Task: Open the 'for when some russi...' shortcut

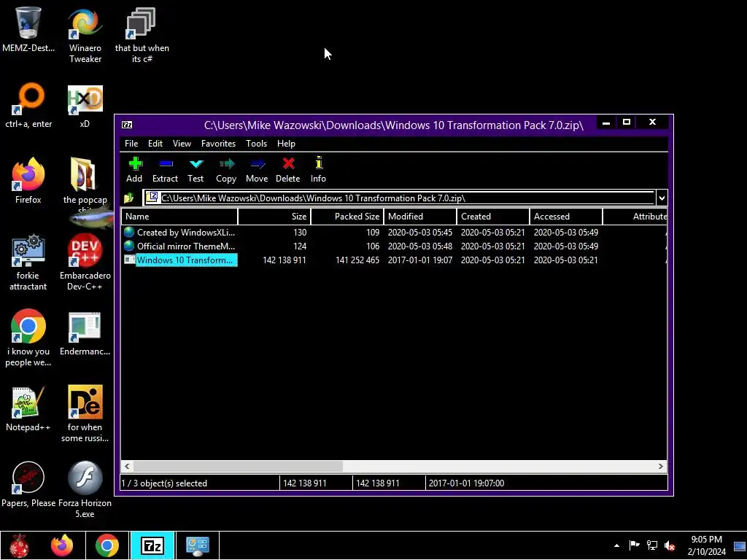Action: pos(85,414)
